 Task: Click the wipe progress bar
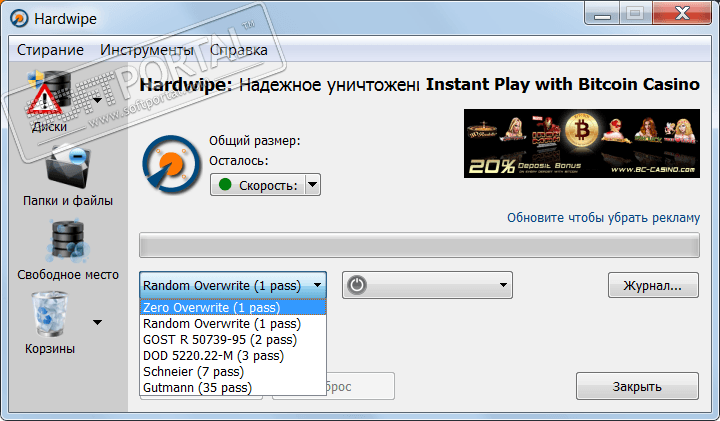(x=419, y=245)
